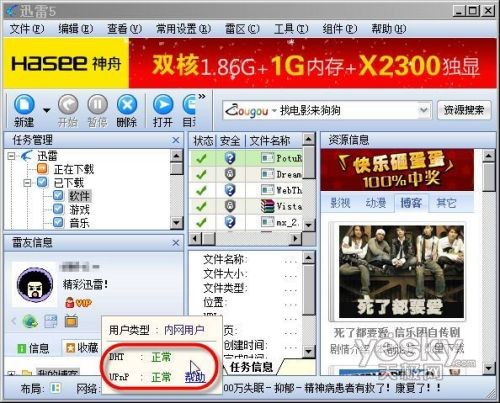500x403 pixels.
Task: Click the 帮助 link in network popup
Action: click(195, 377)
